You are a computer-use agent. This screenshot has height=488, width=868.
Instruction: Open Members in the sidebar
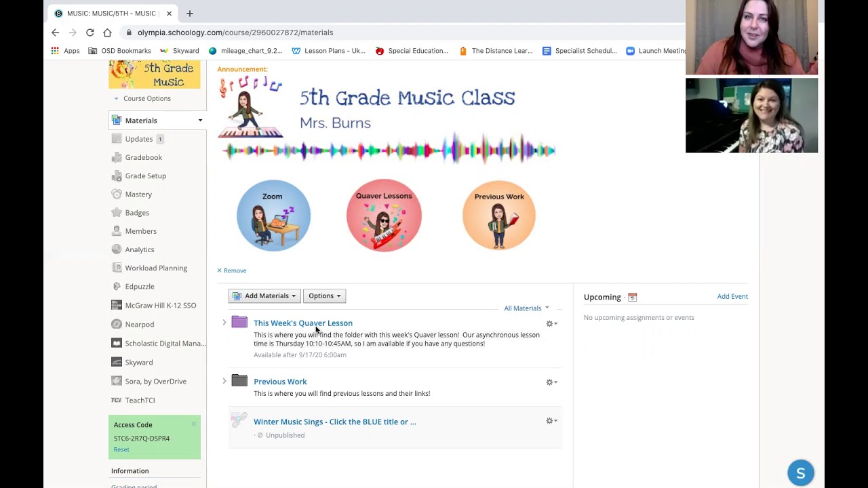(x=140, y=231)
